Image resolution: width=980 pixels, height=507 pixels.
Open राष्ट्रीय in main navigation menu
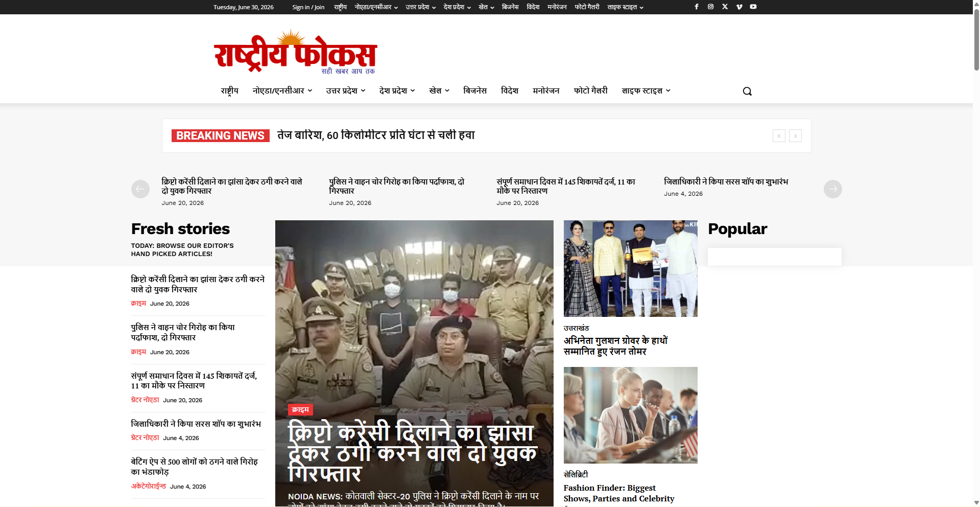click(229, 90)
